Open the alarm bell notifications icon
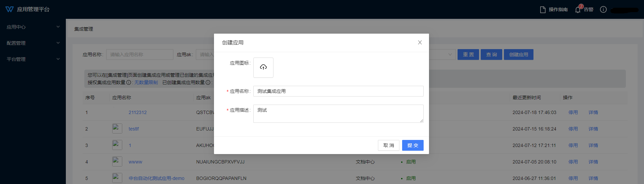 pyautogui.click(x=578, y=9)
